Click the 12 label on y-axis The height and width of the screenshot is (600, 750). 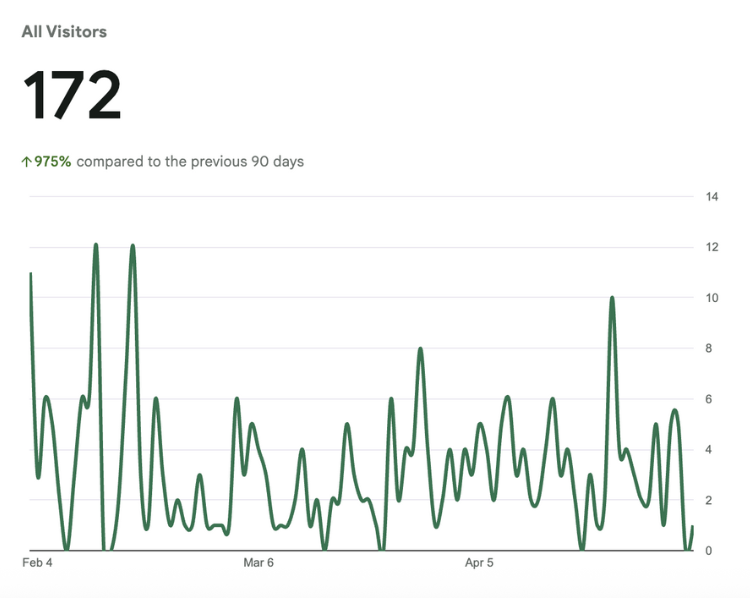point(713,247)
